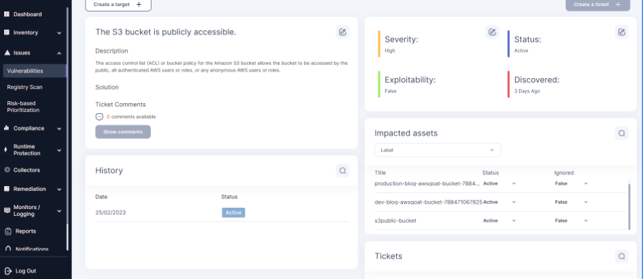Click the Tickets panel search icon
Image resolution: width=644 pixels, height=279 pixels.
coord(622,256)
